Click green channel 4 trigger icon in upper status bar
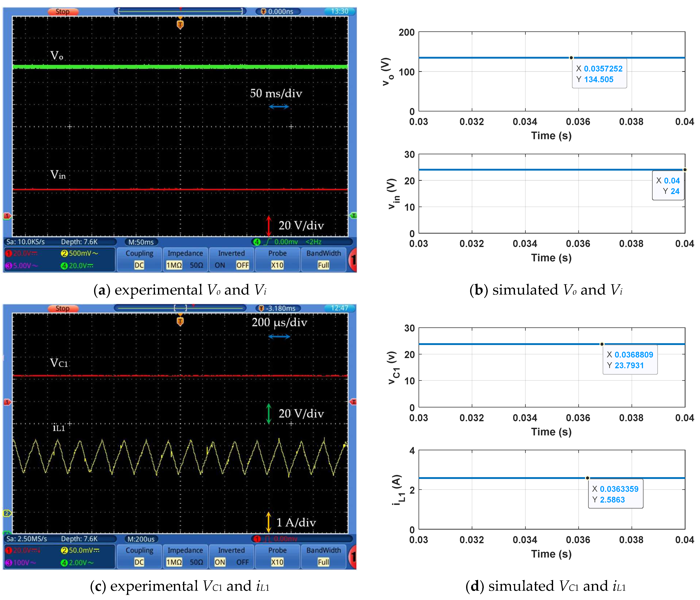Image resolution: width=700 pixels, height=600 pixels. [x=257, y=242]
